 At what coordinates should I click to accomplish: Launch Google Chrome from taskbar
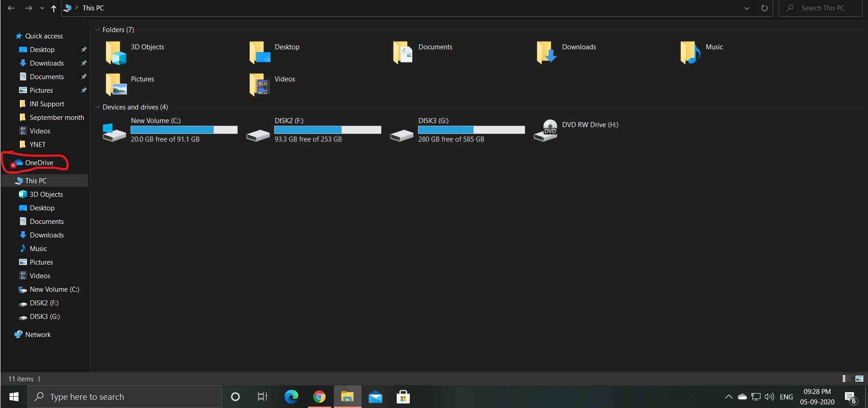click(319, 397)
